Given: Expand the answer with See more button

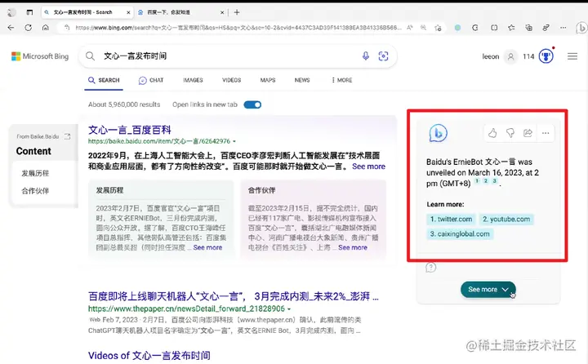Looking at the screenshot, I should (x=488, y=290).
